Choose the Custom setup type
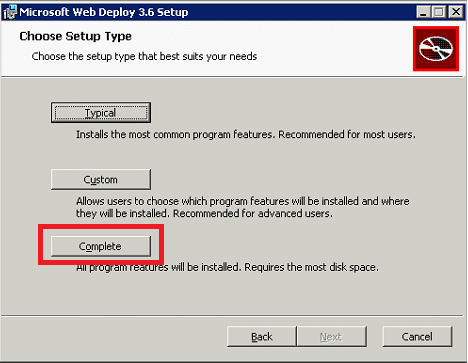This screenshot has width=468, height=363. [101, 179]
